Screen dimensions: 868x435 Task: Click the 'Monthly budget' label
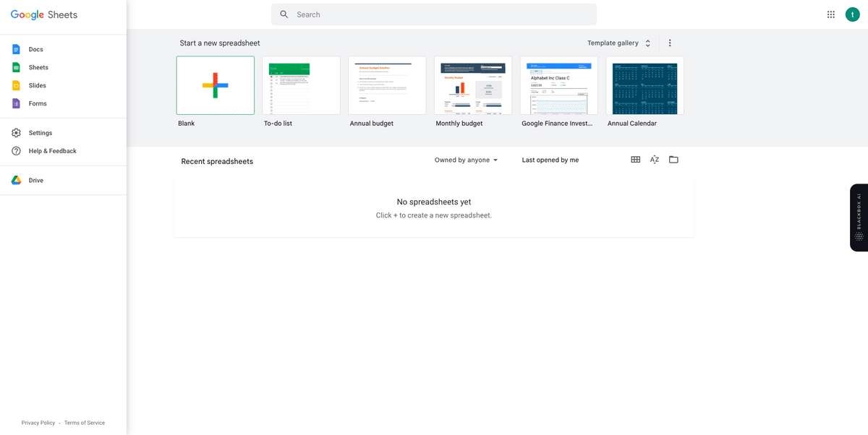pos(459,124)
